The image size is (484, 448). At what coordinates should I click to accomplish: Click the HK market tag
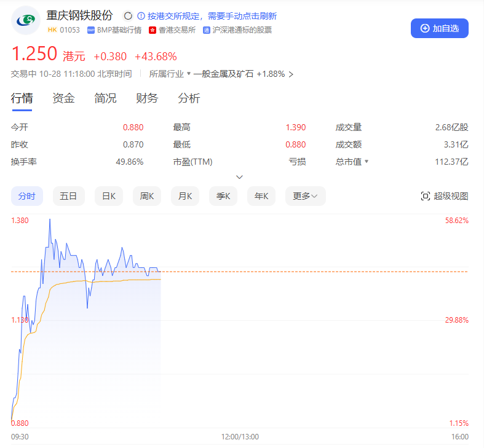52,30
